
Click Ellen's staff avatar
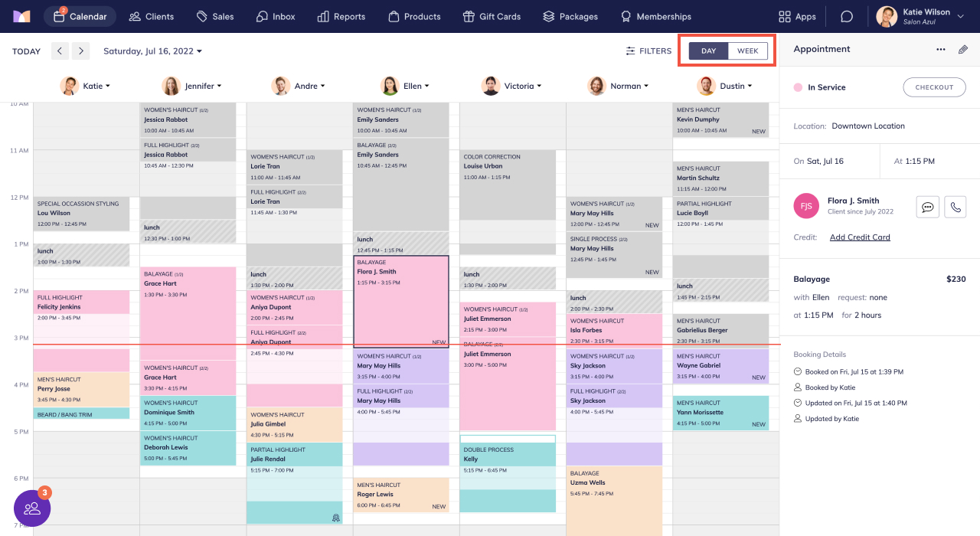pyautogui.click(x=390, y=86)
